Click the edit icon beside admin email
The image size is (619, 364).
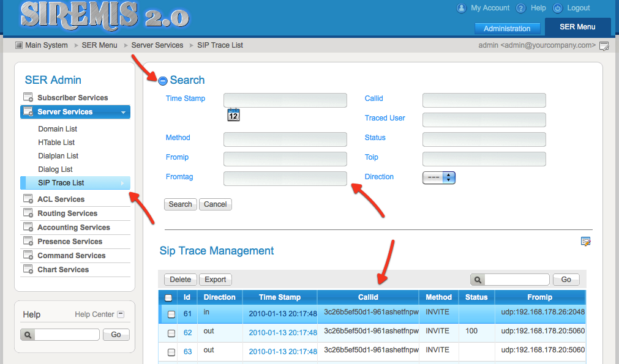604,46
